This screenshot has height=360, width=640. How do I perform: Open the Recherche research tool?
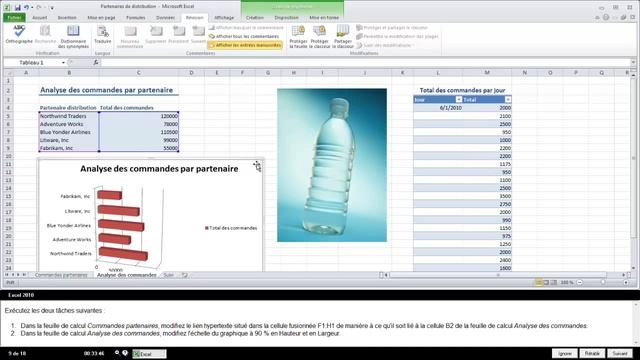click(45, 34)
